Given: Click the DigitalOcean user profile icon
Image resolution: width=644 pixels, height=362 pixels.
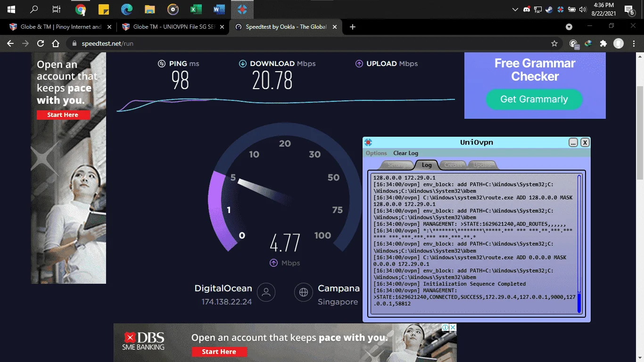Looking at the screenshot, I should pos(266,292).
